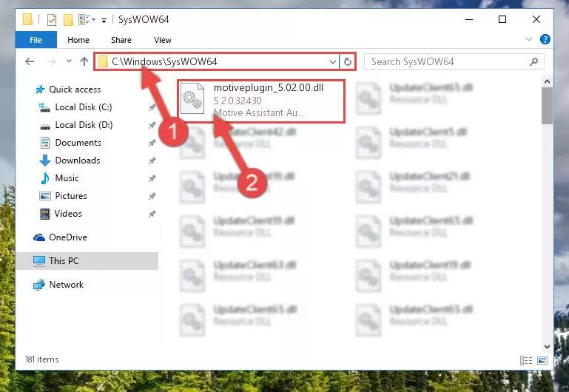Screen dimensions: 569x392
Task: Click the folder icon at title bar left
Action: coord(27,19)
